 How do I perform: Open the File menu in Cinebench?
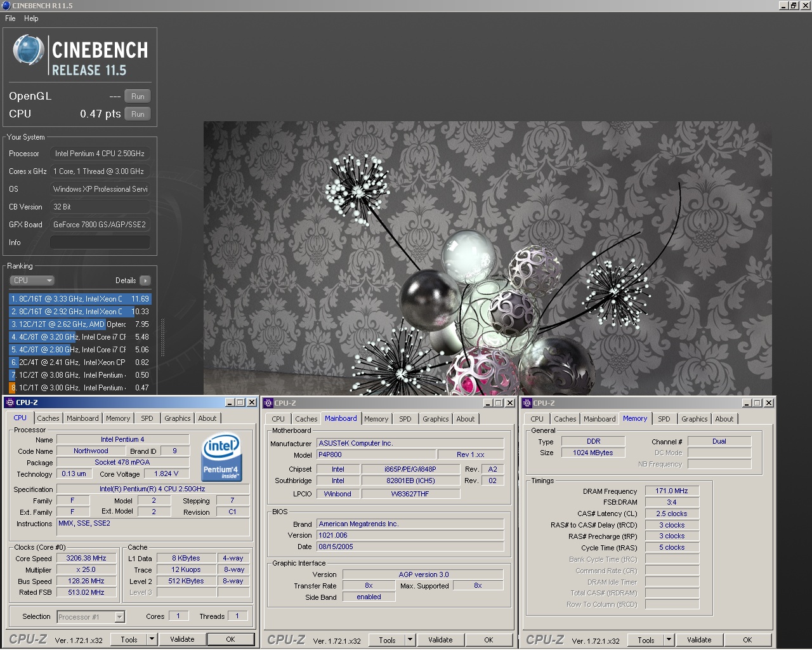point(10,18)
